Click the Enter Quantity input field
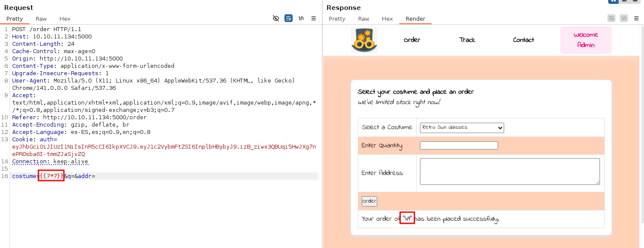Screen dimensions: 644x248 click(459, 146)
